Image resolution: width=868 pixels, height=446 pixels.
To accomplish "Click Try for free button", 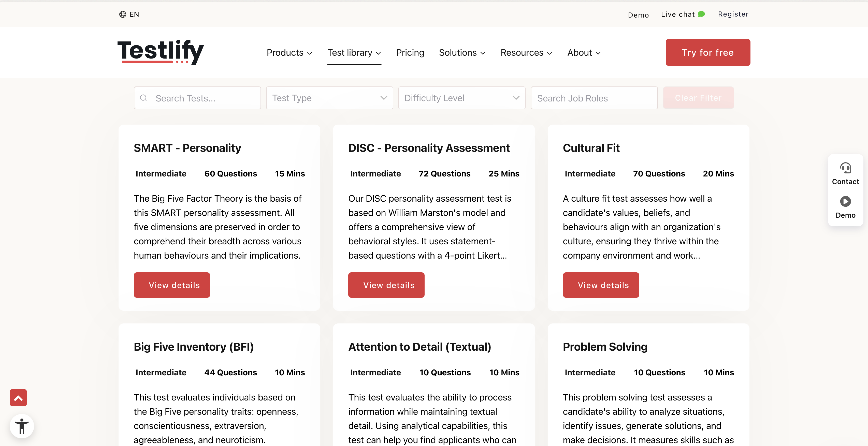I will (x=708, y=52).
